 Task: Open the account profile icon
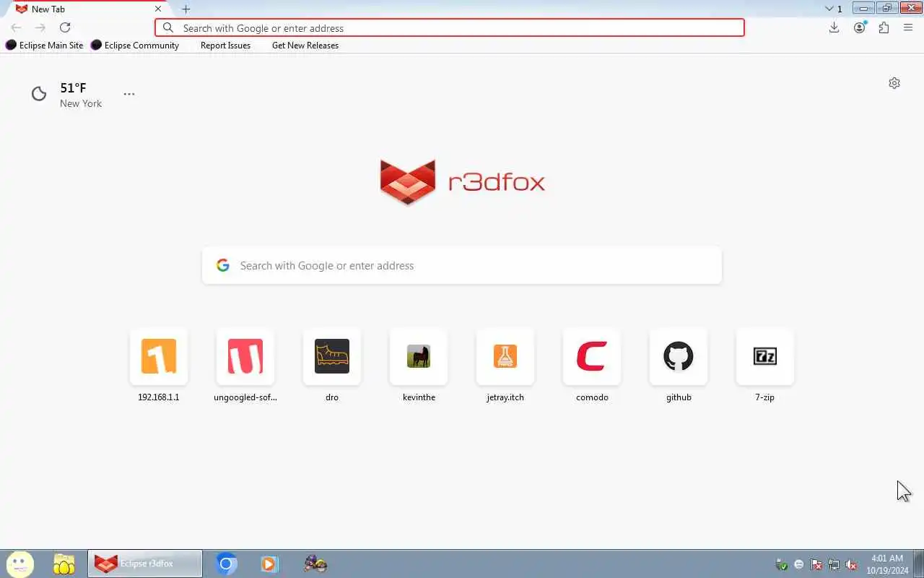pyautogui.click(x=859, y=27)
